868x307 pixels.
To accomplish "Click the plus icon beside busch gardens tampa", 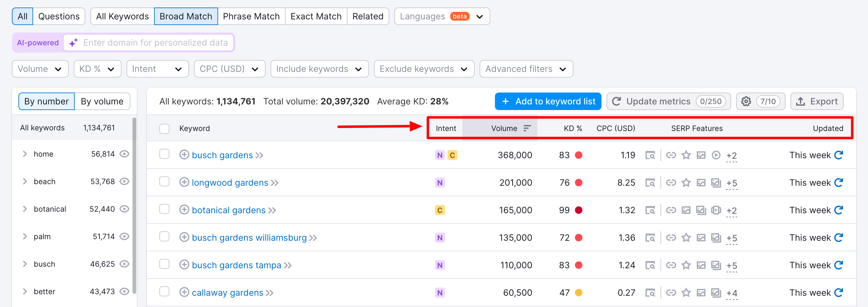I will click(184, 265).
